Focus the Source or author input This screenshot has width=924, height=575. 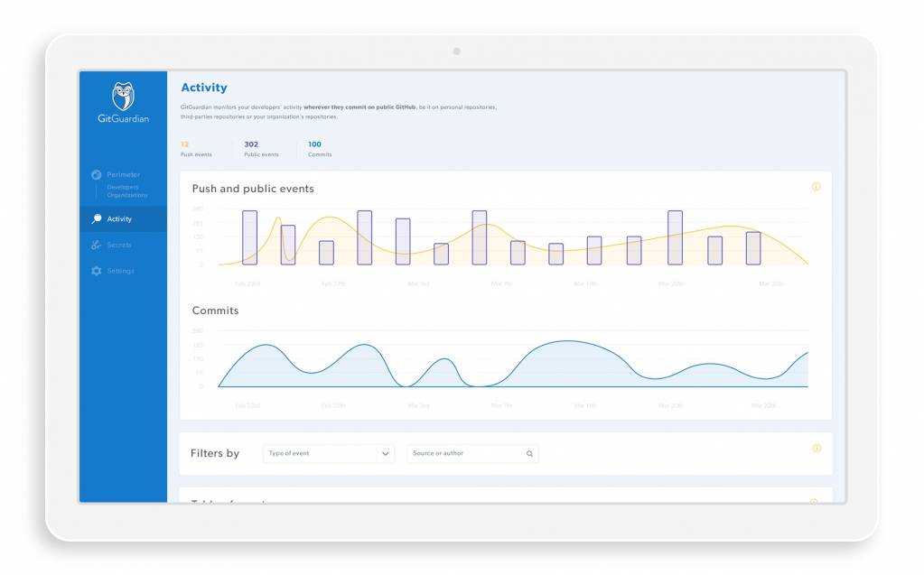(465, 454)
